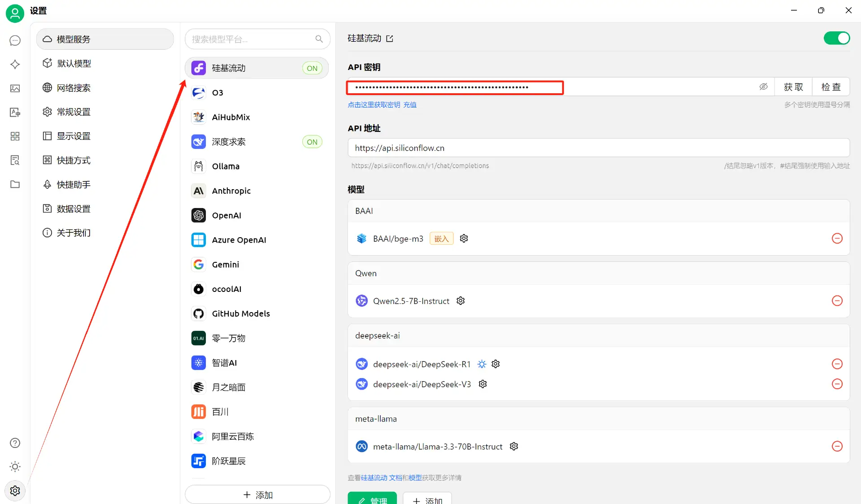
Task: Select the GitHub Models provider
Action: coord(257,314)
